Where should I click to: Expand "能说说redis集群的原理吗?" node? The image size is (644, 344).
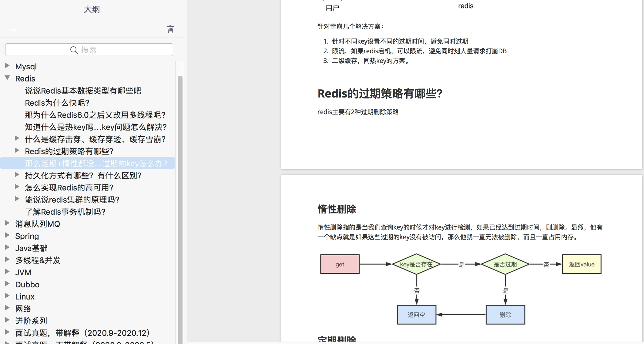(x=17, y=199)
